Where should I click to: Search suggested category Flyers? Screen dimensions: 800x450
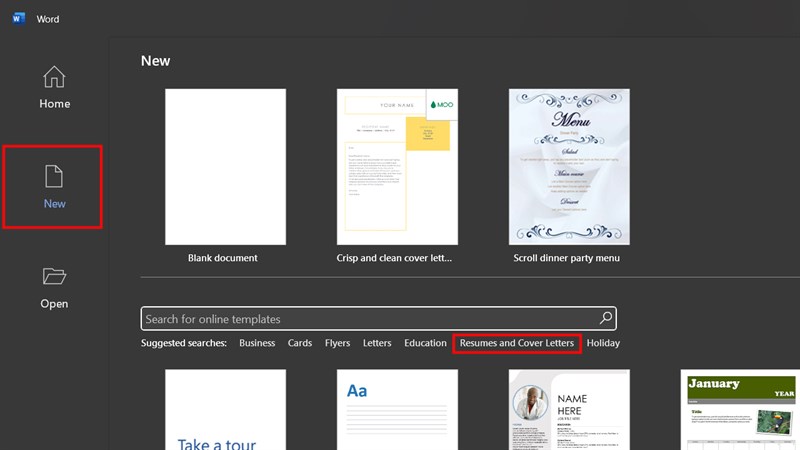[x=337, y=343]
